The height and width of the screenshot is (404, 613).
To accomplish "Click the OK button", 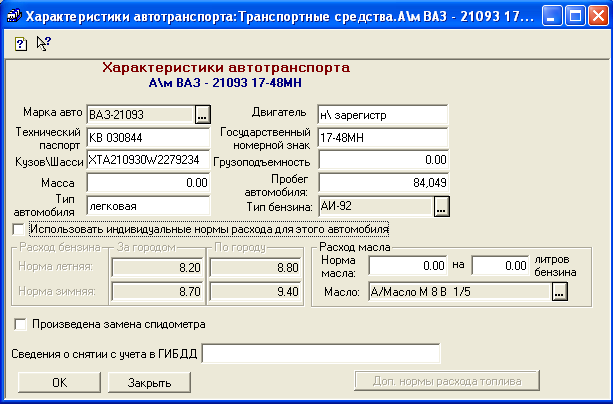I will 59,382.
